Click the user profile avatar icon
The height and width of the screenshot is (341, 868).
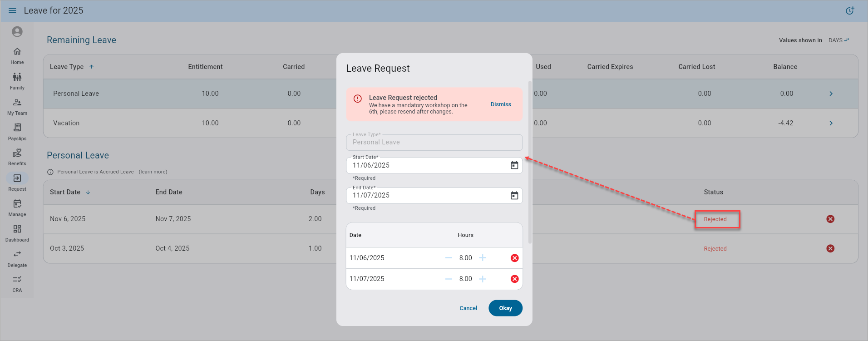coord(17,31)
